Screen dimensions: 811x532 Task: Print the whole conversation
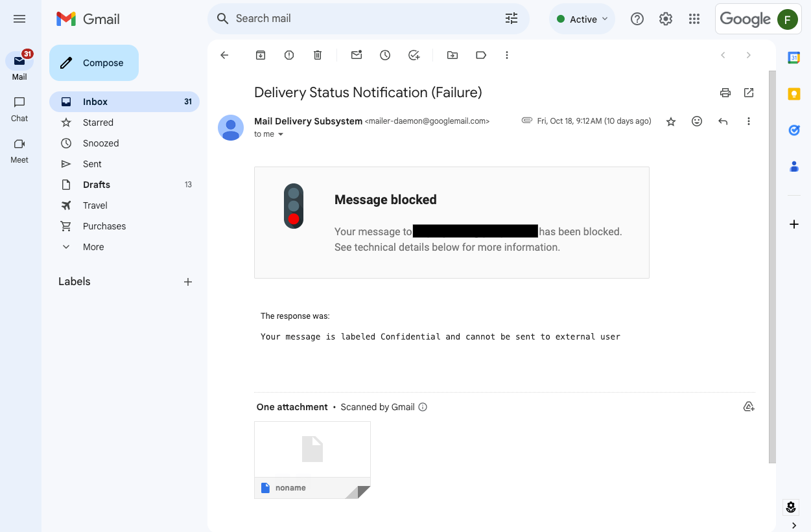[725, 93]
